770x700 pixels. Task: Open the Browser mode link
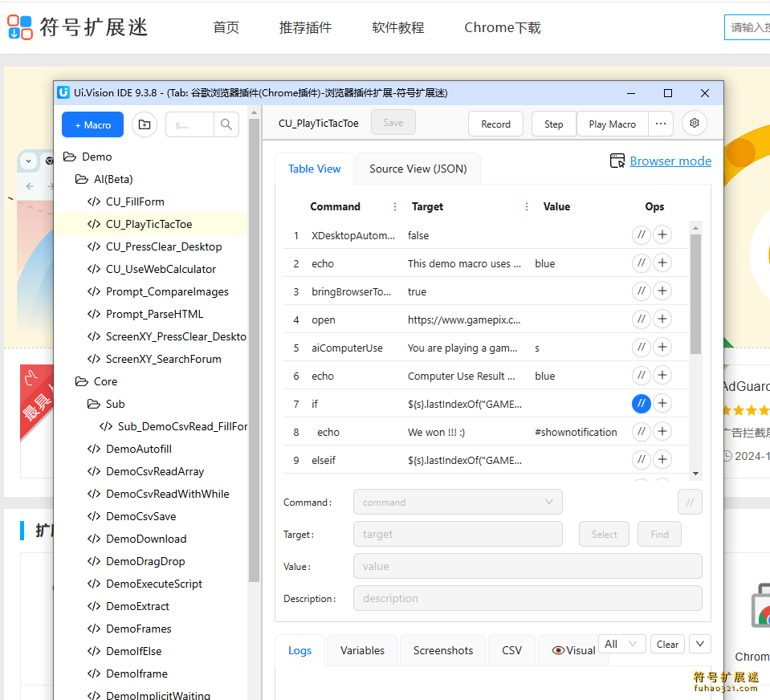click(x=670, y=161)
